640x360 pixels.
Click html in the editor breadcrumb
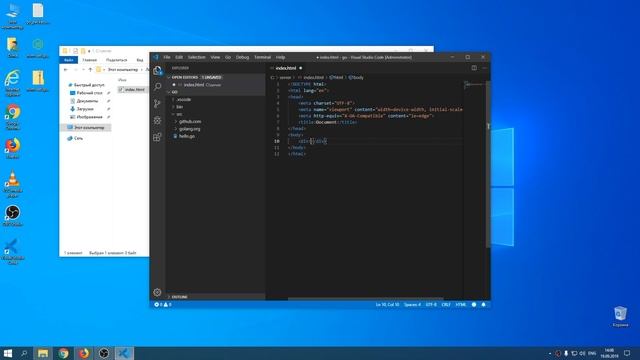[x=336, y=77]
